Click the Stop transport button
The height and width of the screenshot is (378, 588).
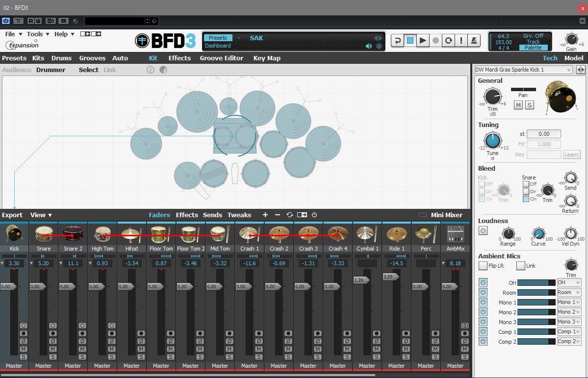click(x=410, y=41)
